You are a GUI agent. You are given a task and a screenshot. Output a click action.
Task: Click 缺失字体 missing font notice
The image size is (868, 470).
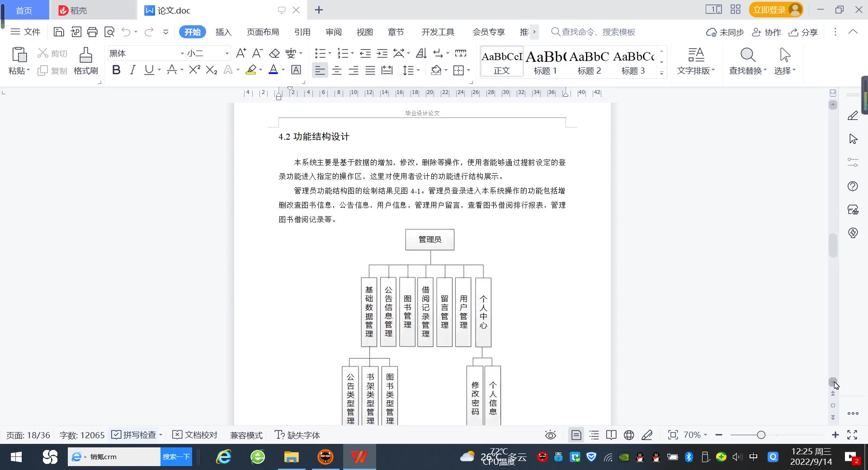(x=297, y=435)
